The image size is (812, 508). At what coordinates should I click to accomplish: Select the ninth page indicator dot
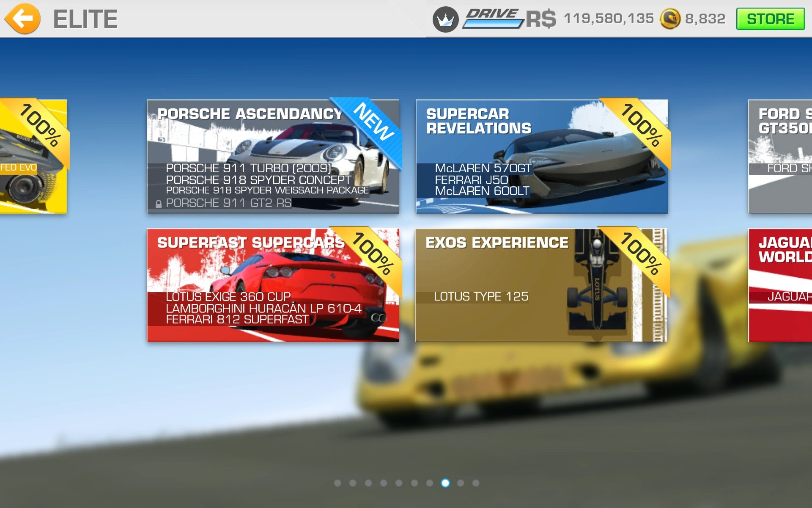[461, 483]
